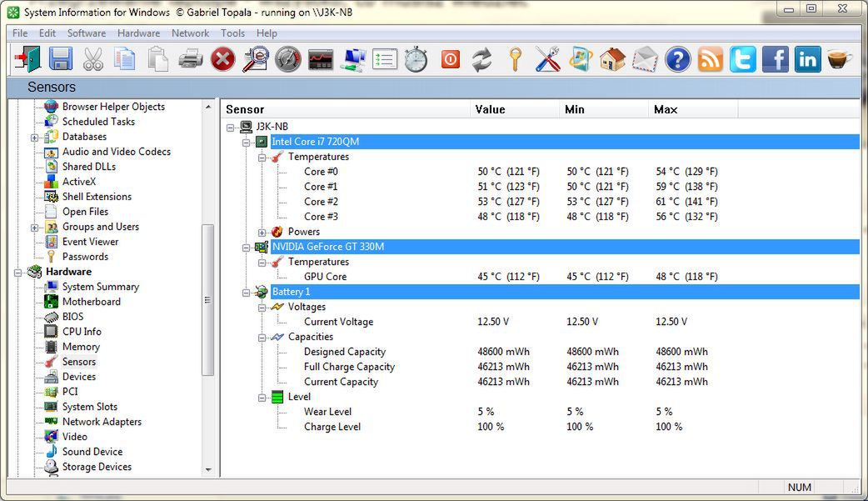Click the Sensor column header
This screenshot has height=501, width=868.
coord(346,109)
